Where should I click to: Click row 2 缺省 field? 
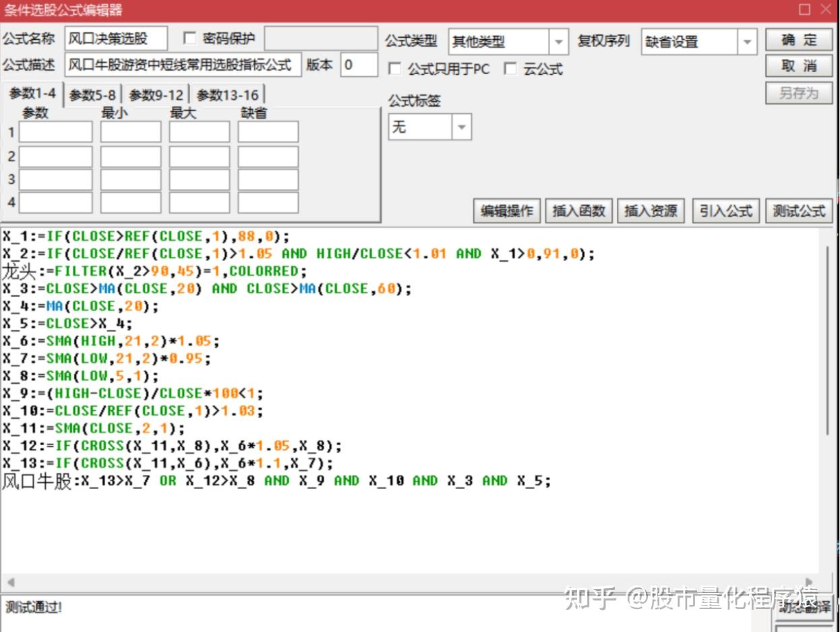pyautogui.click(x=268, y=156)
